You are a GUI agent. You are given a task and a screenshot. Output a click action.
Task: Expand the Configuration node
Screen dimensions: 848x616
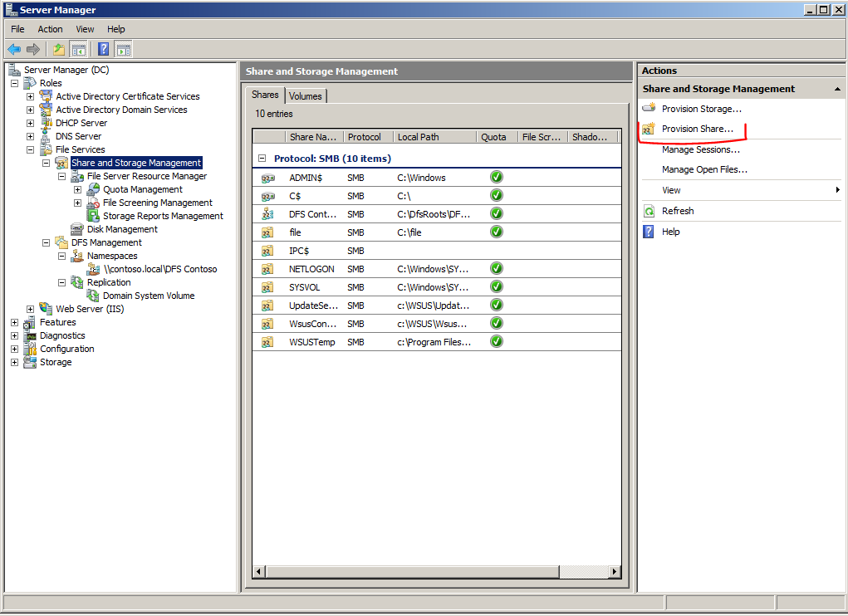[15, 349]
